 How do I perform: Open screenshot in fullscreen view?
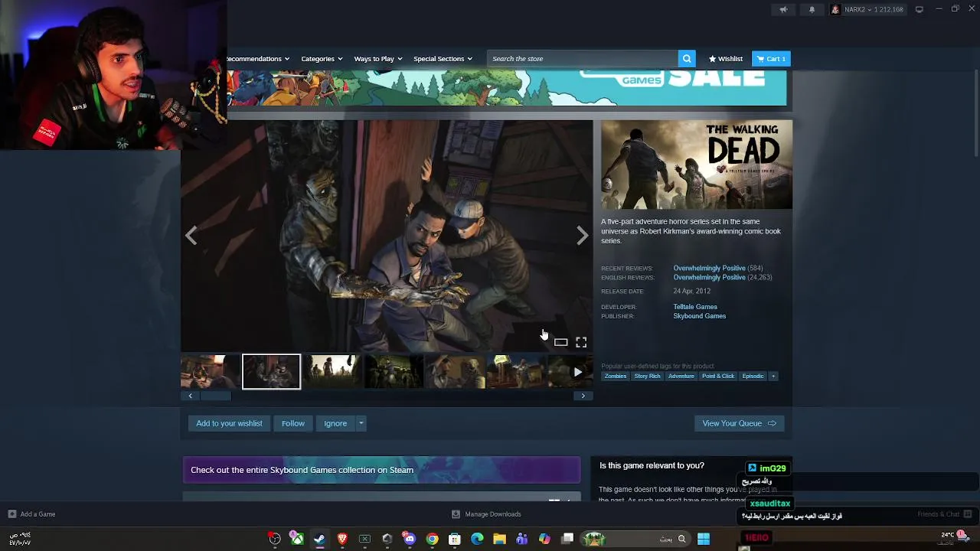click(x=581, y=342)
